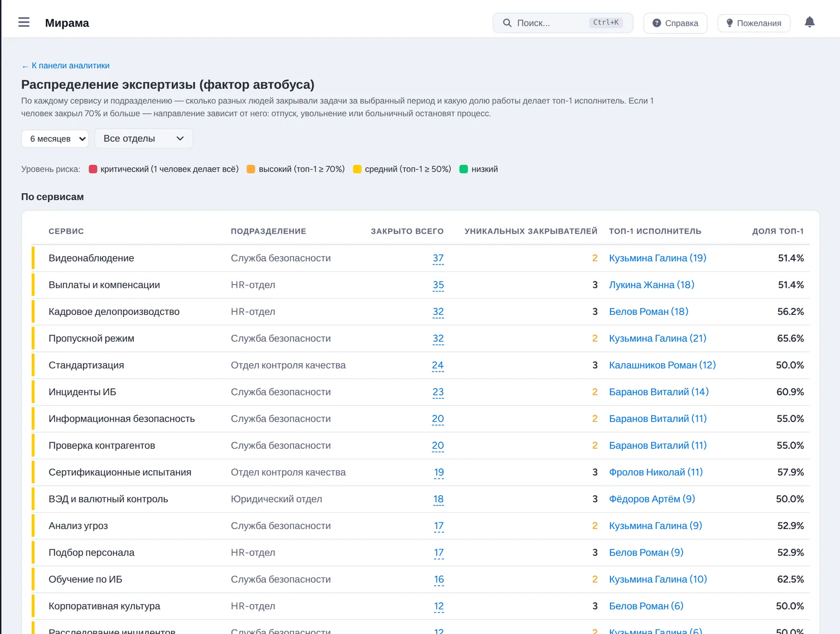
Task: Open the 19 count for Сертификационные испытания
Action: click(x=439, y=472)
